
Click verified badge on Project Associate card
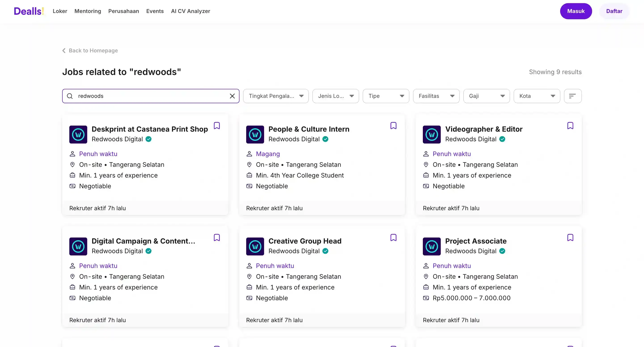(x=502, y=251)
